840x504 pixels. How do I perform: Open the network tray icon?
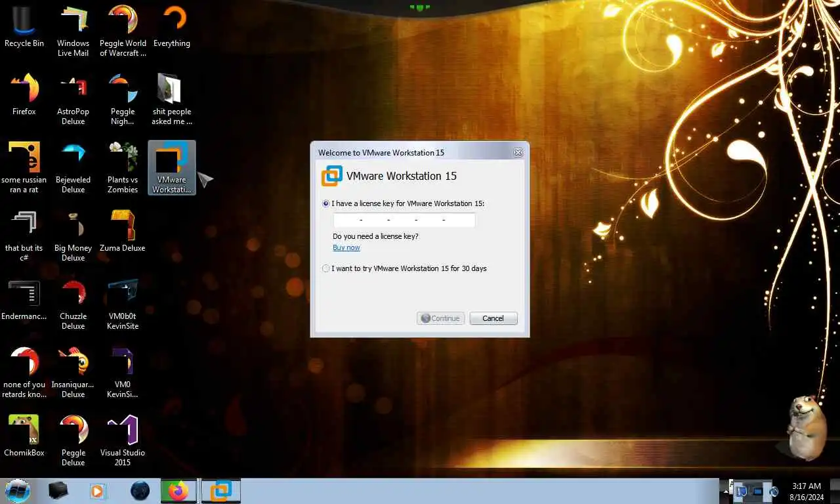coord(758,491)
